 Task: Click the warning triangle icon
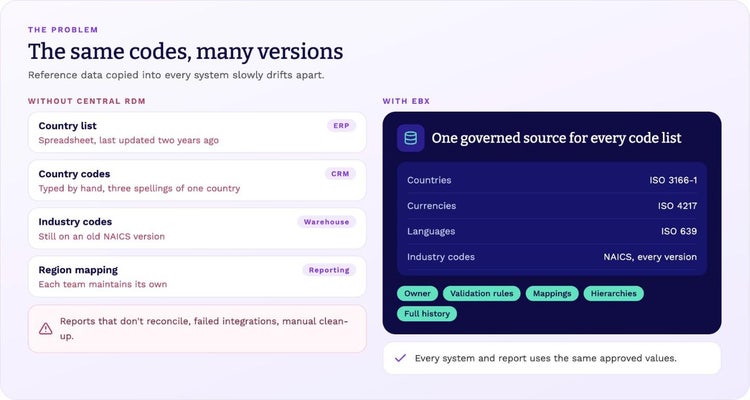click(45, 329)
